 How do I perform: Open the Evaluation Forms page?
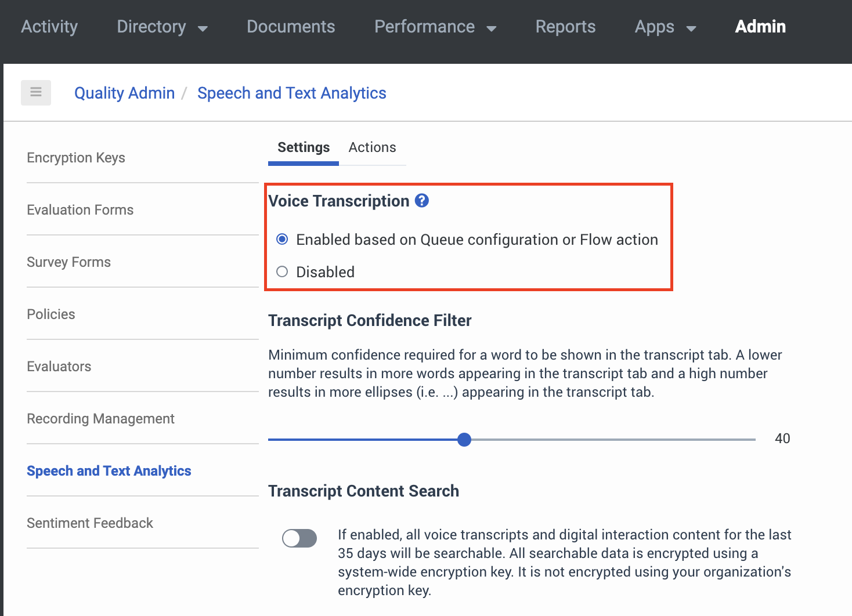80,210
